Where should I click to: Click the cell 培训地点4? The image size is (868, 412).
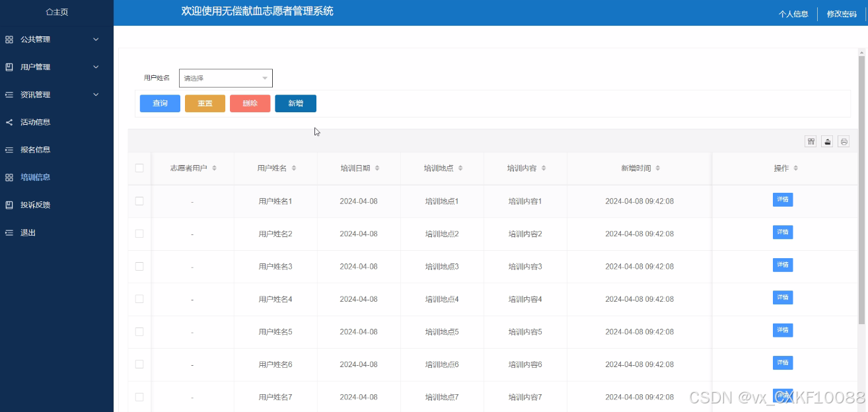point(442,300)
